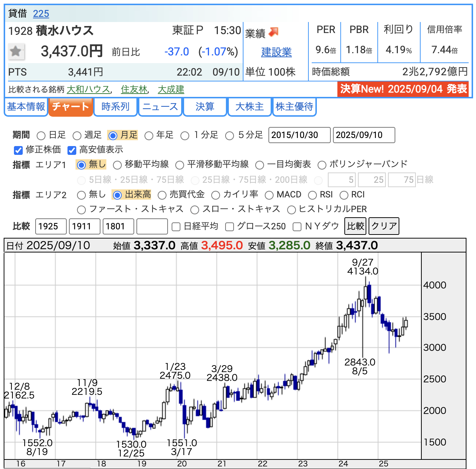The image size is (476, 469).
Task: Select RCI indicator
Action: [344, 195]
